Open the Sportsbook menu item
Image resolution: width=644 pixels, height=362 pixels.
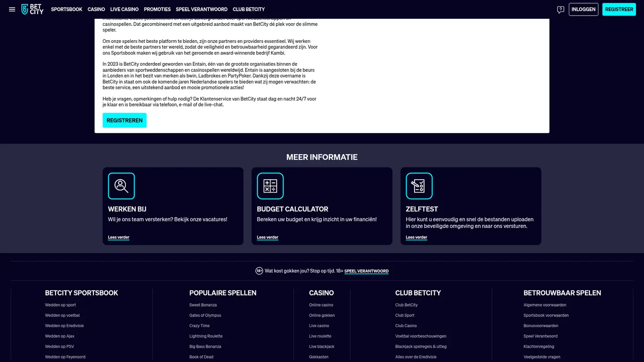67,9
